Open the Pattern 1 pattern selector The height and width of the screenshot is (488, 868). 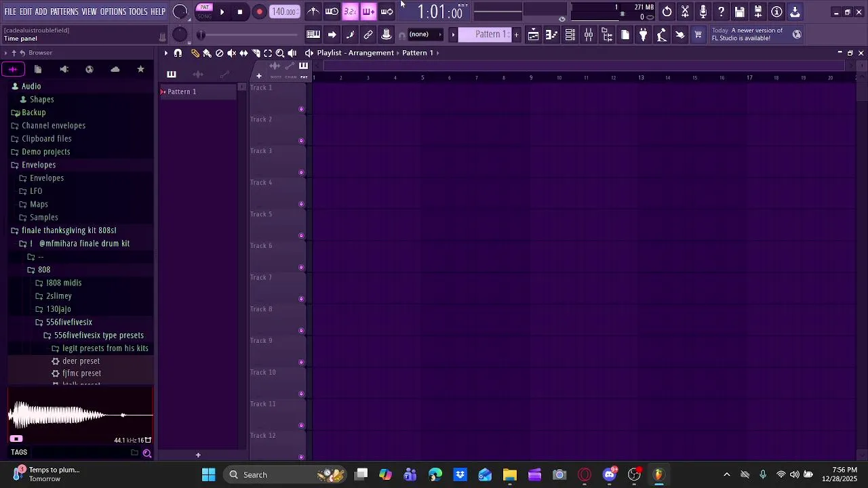[x=484, y=35]
